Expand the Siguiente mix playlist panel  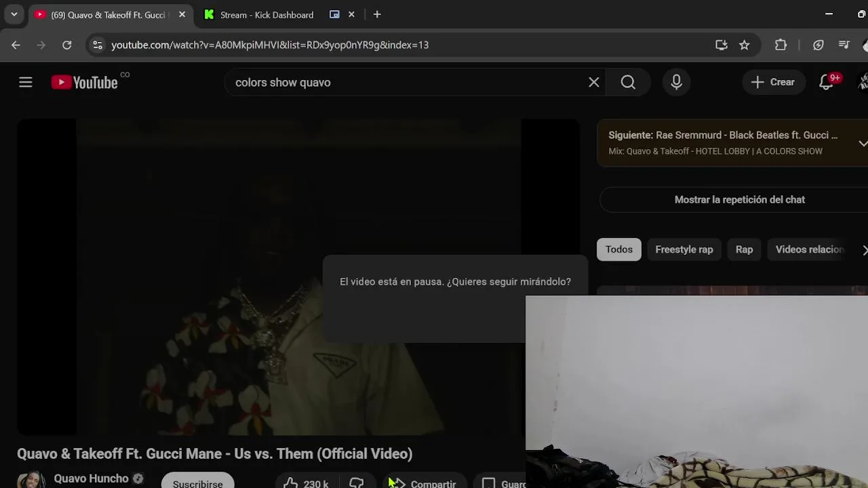coord(863,143)
